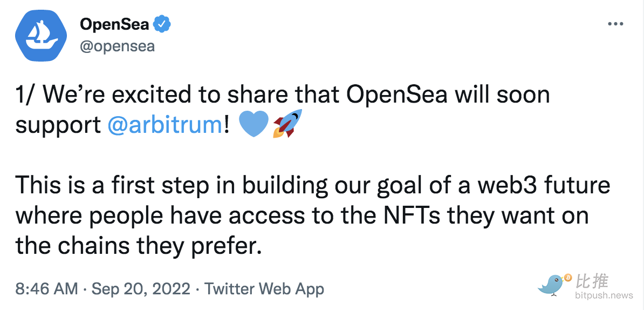644x310 pixels.
Task: Click the 8:46 AM timestamp
Action: coord(46,288)
